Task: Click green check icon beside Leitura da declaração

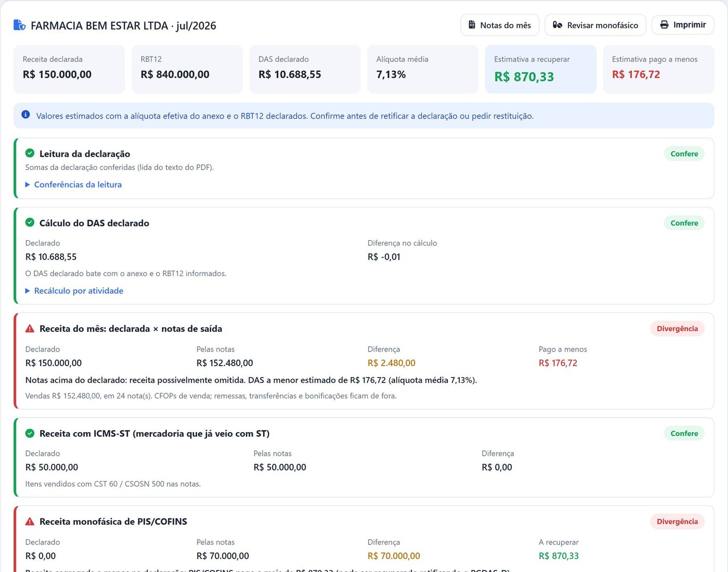Action: click(x=30, y=153)
